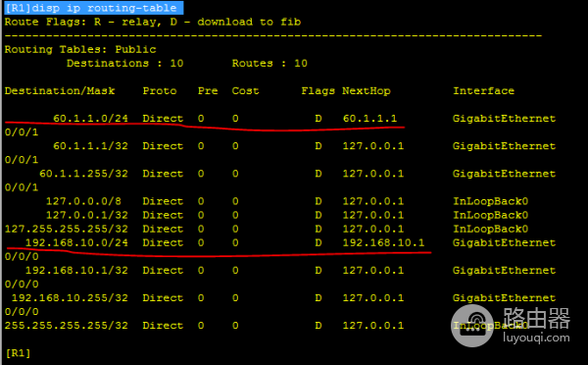Click next hop 127.0.0.1 in the 255.255.255.255/32 row
This screenshot has width=588, height=365.
click(x=373, y=326)
